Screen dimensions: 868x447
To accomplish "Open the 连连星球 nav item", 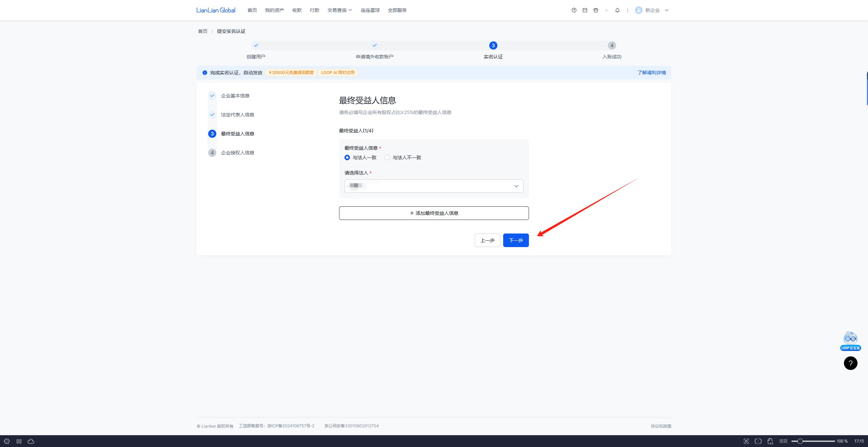I will (x=370, y=10).
